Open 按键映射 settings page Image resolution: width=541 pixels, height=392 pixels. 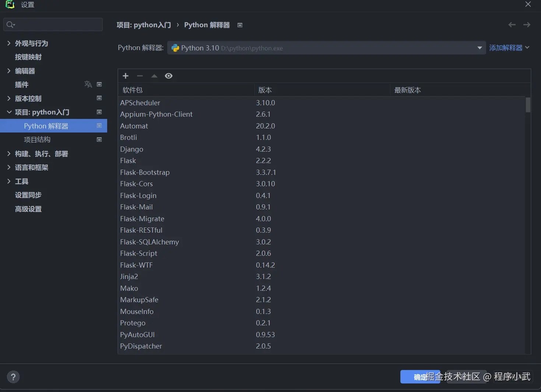pyautogui.click(x=28, y=57)
